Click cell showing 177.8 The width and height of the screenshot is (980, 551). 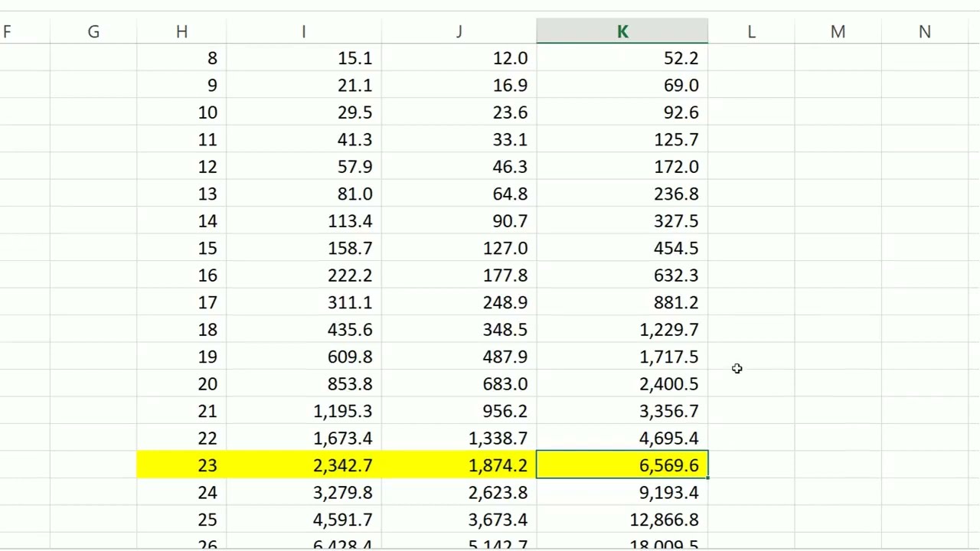pyautogui.click(x=459, y=275)
